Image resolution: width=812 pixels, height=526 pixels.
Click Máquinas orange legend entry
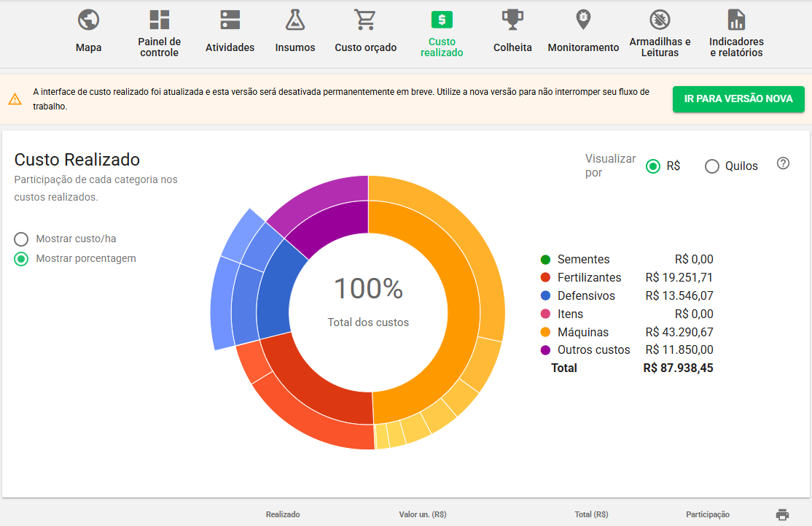click(x=582, y=332)
